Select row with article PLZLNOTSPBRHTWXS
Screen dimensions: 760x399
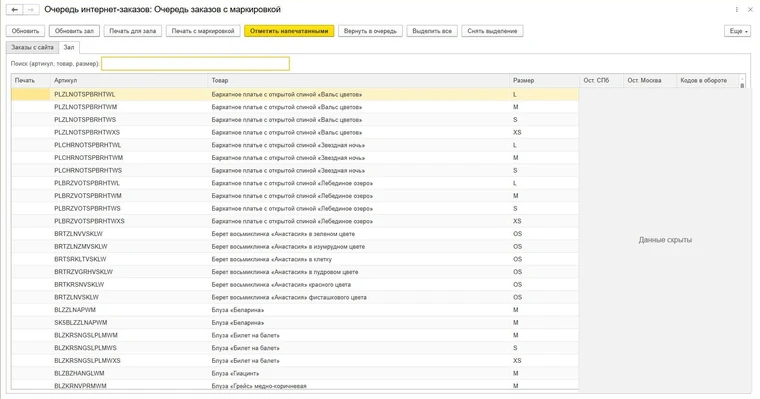[295, 132]
